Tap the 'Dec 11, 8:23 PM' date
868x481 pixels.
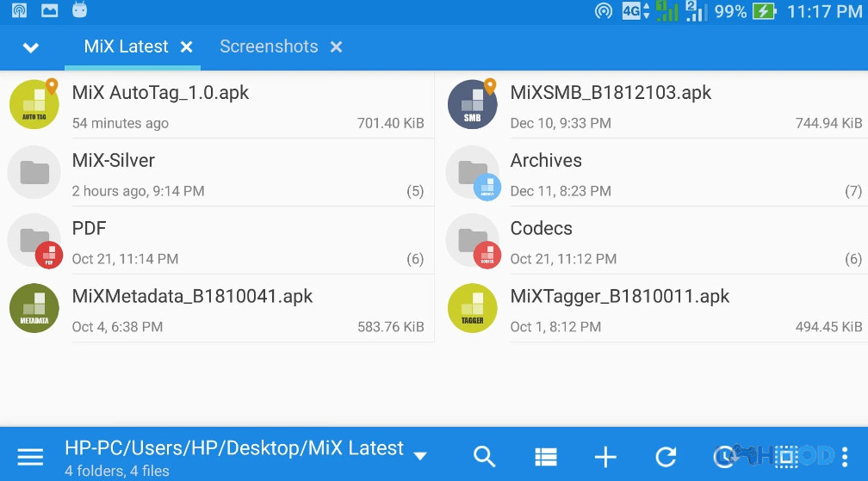561,191
